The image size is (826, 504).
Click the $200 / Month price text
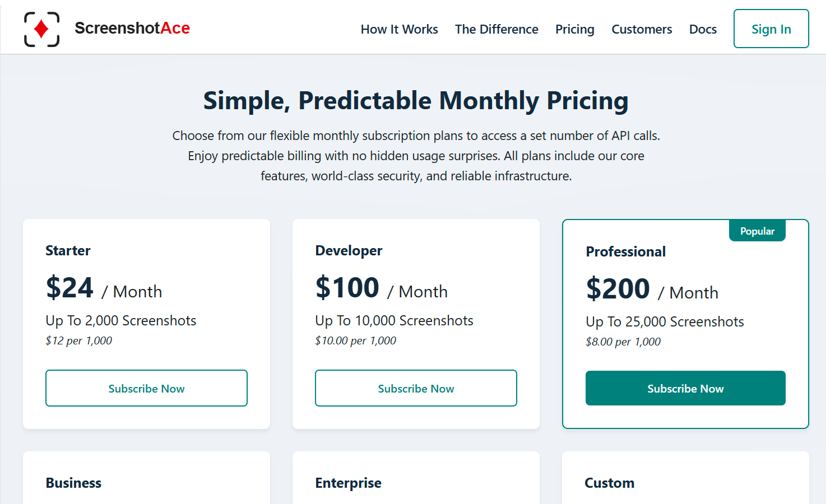[x=652, y=290]
